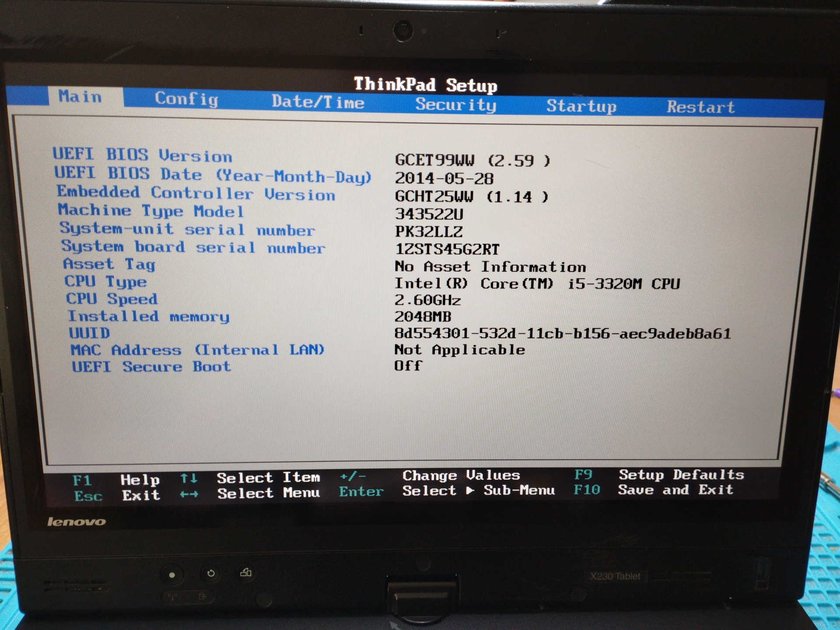Click Setup Defaults text
840x630 pixels.
(x=682, y=474)
